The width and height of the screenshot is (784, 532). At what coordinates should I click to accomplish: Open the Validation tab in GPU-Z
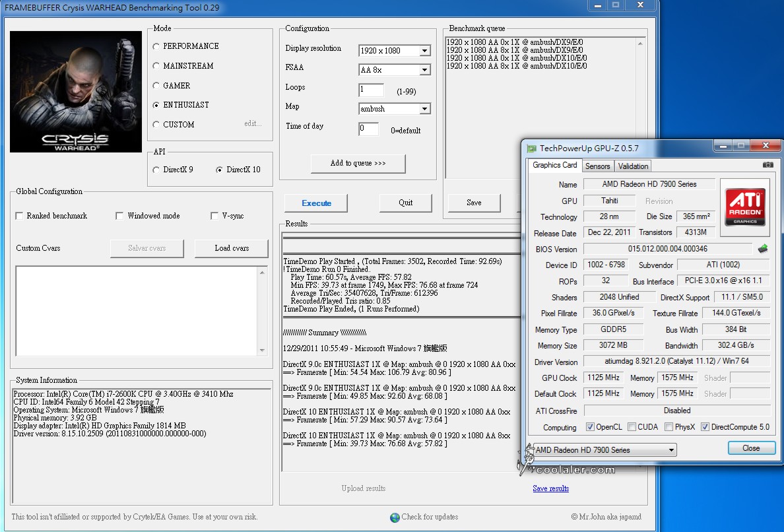633,166
